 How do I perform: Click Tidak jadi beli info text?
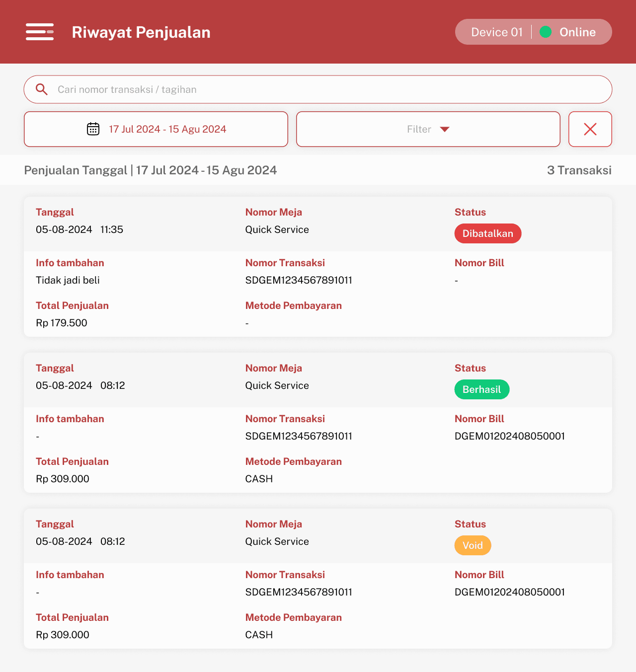coord(68,280)
